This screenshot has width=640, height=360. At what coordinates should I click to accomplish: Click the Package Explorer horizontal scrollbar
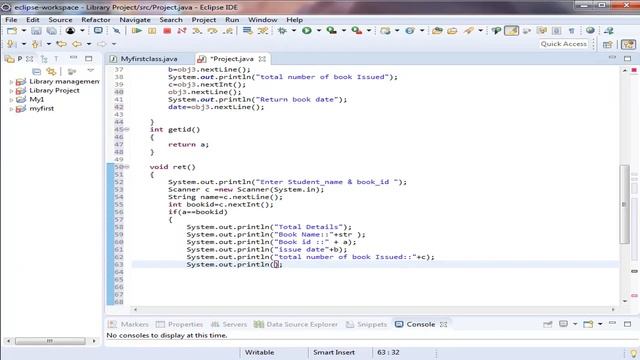tap(50, 340)
